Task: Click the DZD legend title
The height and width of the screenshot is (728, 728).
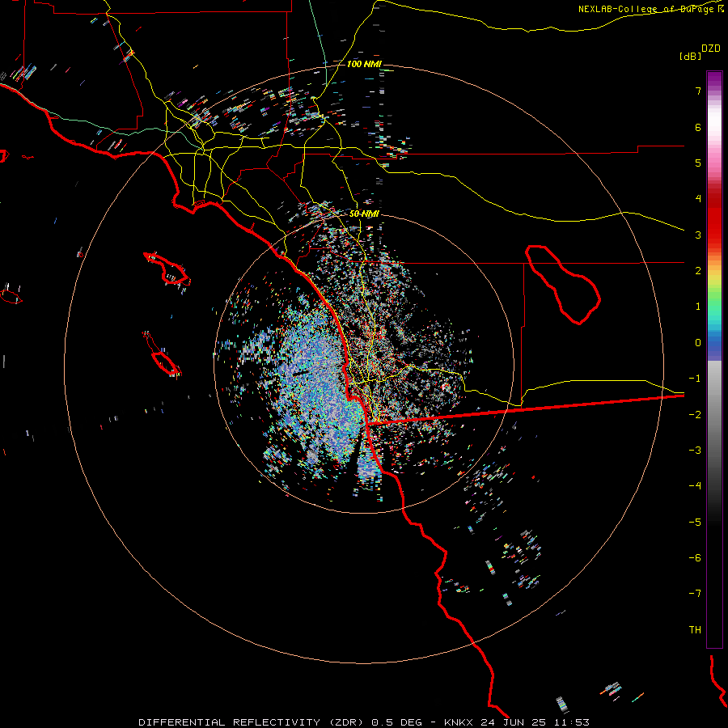Action: coord(711,49)
